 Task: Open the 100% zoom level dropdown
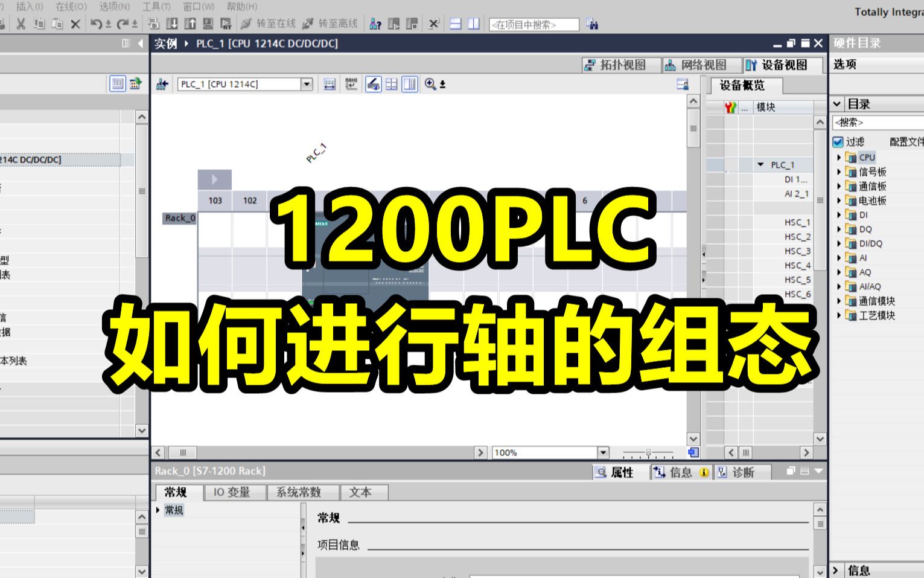[602, 451]
